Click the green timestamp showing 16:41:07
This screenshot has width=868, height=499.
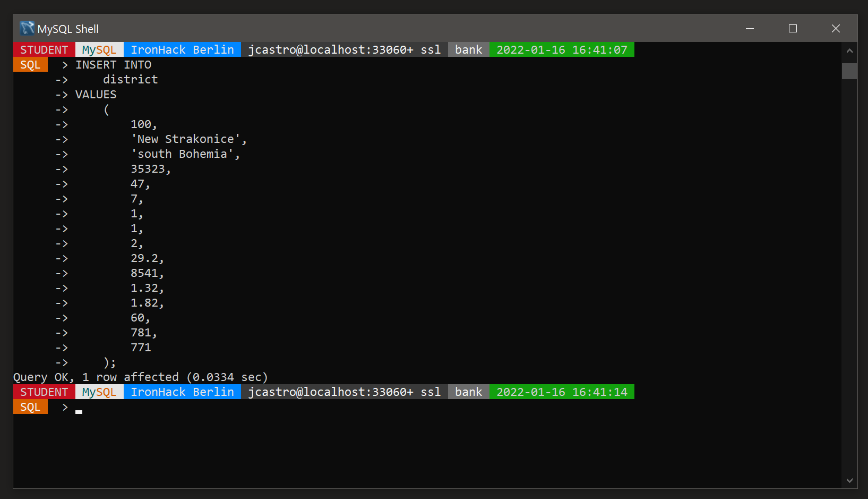561,49
